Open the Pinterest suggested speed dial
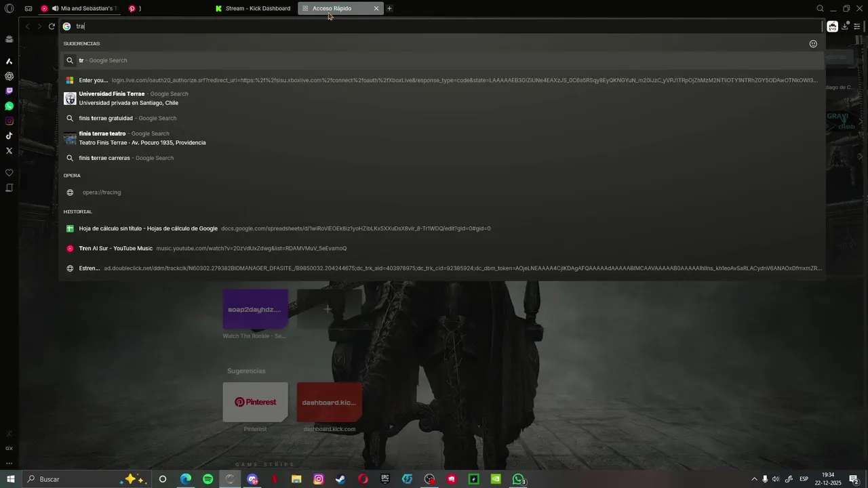The image size is (868, 488). point(255,402)
